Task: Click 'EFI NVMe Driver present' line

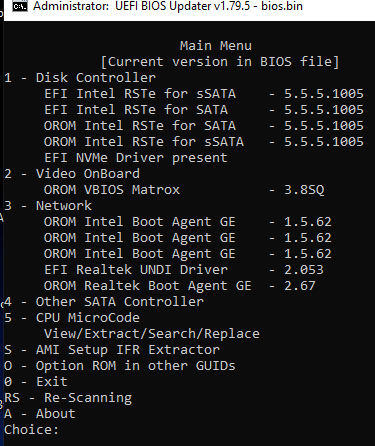Action: click(x=136, y=158)
